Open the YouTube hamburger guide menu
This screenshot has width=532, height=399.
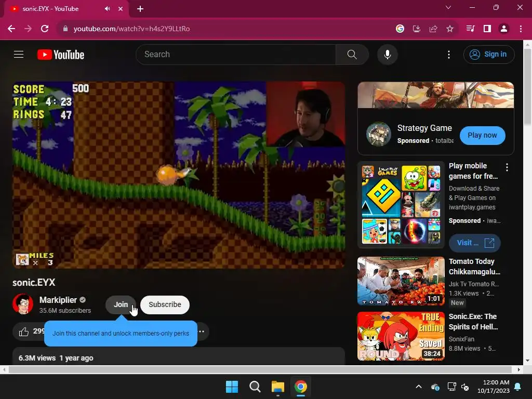click(x=19, y=54)
